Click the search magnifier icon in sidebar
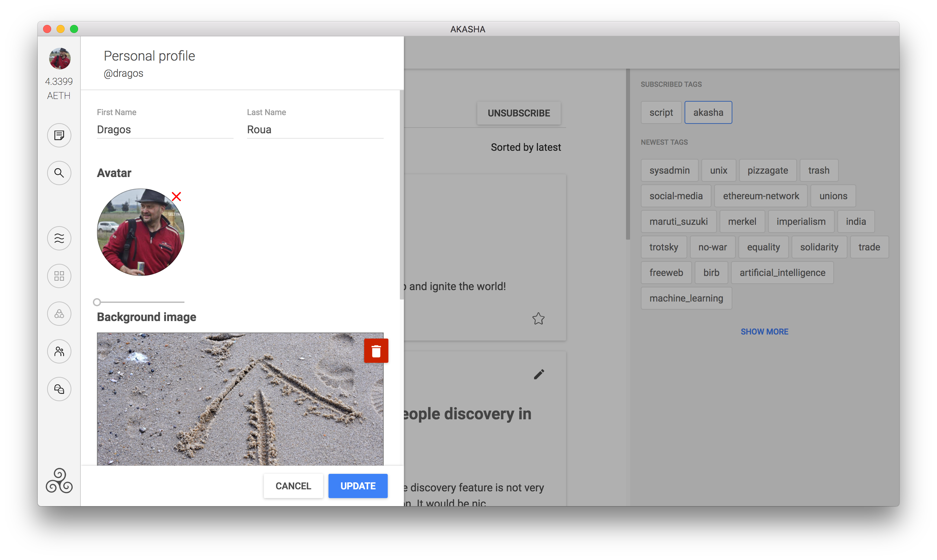The image size is (937, 560). point(59,173)
